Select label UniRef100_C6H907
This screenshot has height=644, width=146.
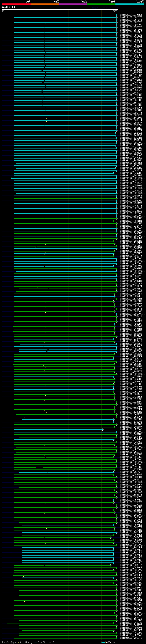click(131, 326)
